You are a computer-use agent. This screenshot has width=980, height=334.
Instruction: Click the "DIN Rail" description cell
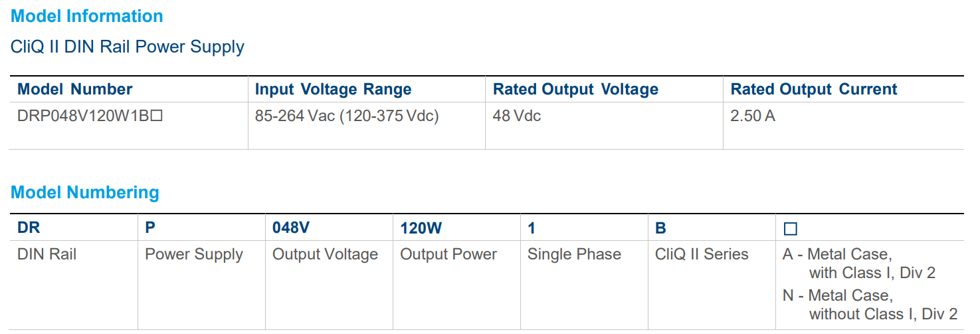click(x=47, y=254)
